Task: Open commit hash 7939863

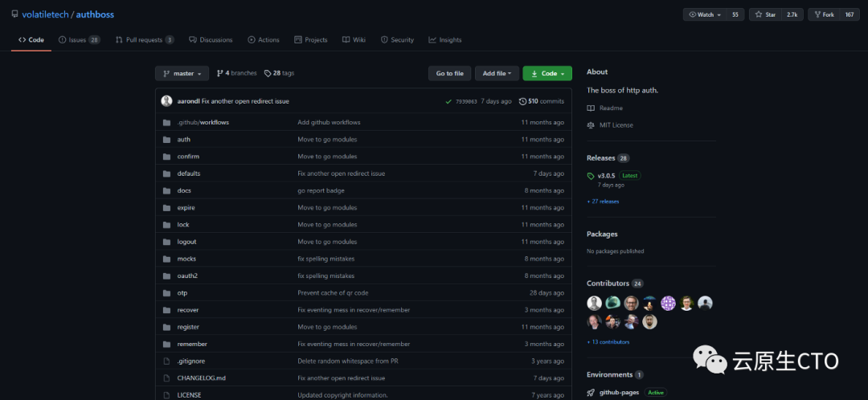Action: [466, 102]
